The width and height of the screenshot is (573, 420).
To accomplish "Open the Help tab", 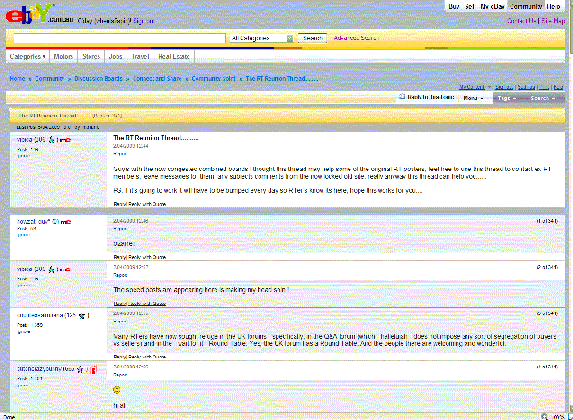I will pos(553,6).
